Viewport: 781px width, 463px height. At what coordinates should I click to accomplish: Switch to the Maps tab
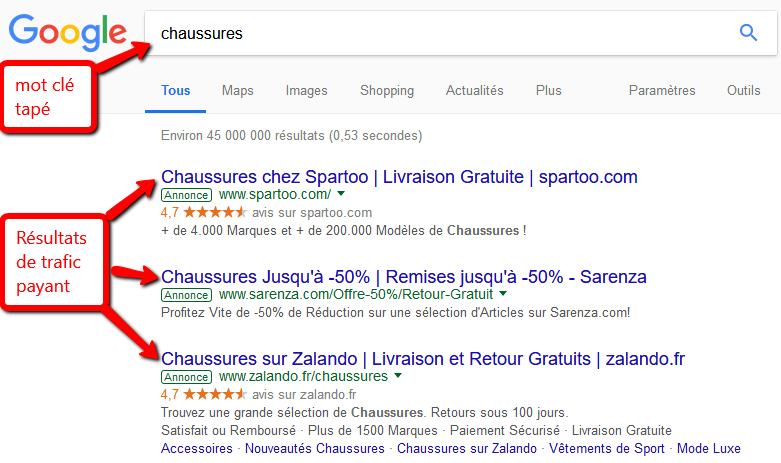tap(238, 91)
